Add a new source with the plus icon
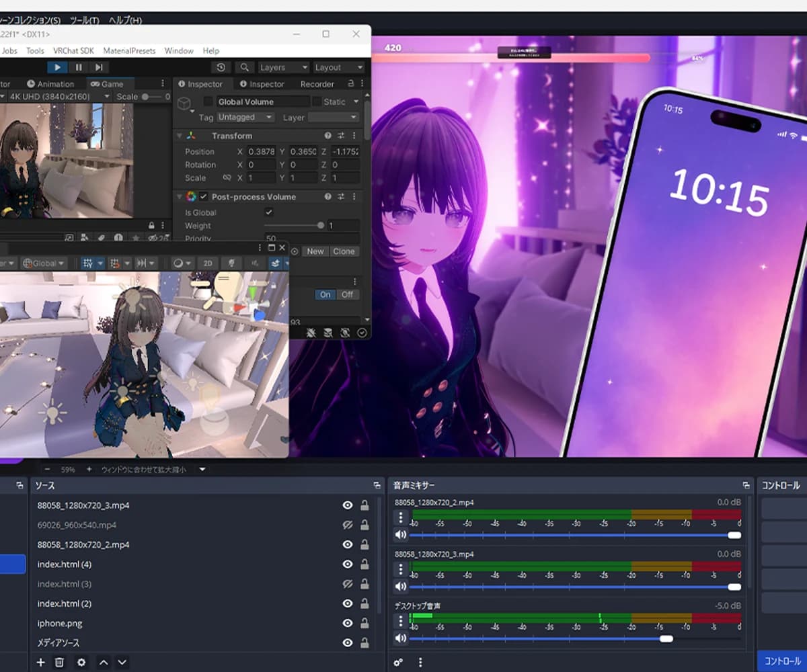 40,663
